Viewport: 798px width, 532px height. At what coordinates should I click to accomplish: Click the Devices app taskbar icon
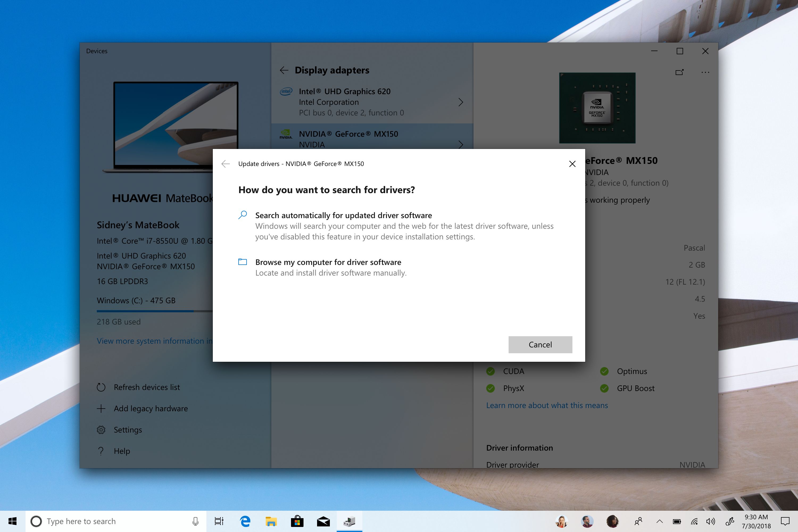pos(350,521)
